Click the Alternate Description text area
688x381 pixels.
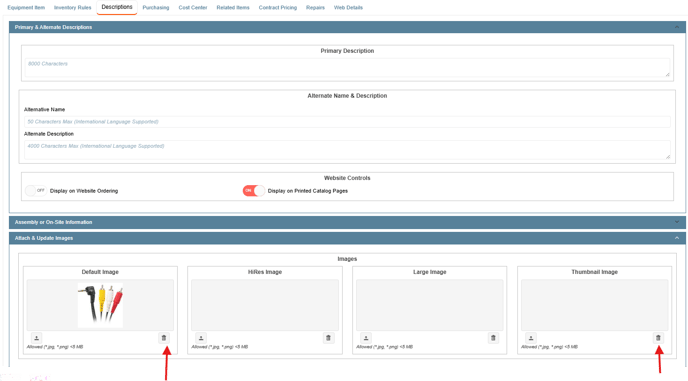pos(348,150)
